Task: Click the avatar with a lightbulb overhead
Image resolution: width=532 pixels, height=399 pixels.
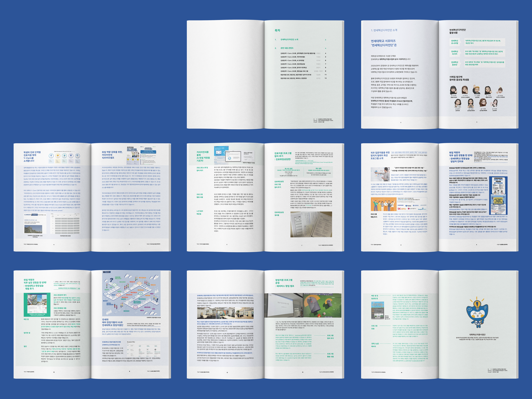Action: coord(500,91)
